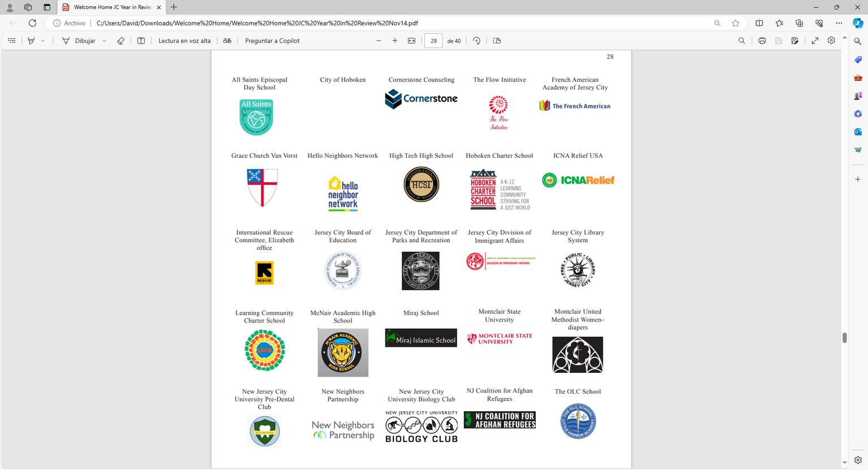868x470 pixels.
Task: Select the highlight tool
Action: coord(31,41)
